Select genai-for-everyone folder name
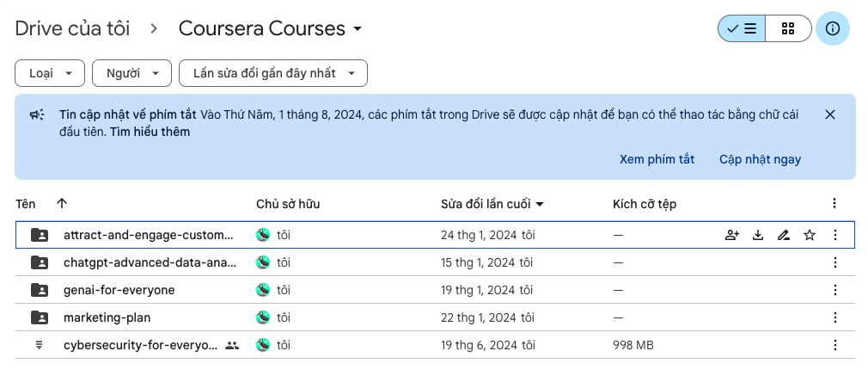The image size is (868, 382). coord(119,290)
